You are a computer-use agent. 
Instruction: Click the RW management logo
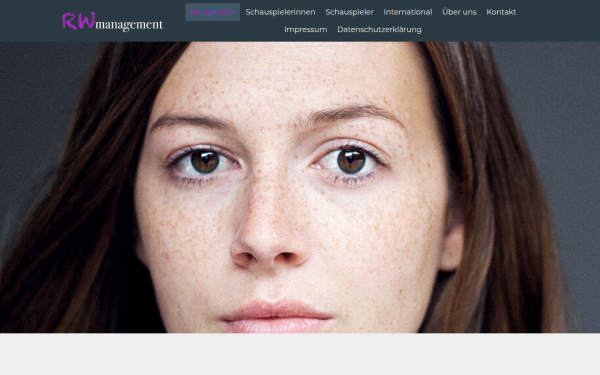pos(112,22)
